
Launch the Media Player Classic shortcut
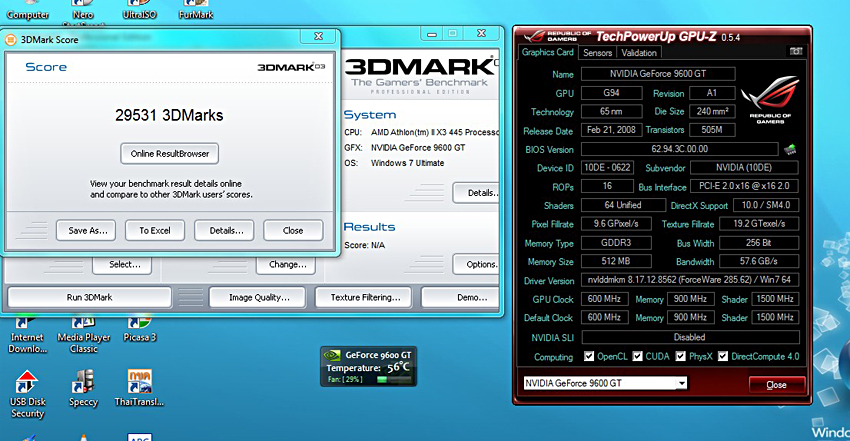pyautogui.click(x=83, y=336)
